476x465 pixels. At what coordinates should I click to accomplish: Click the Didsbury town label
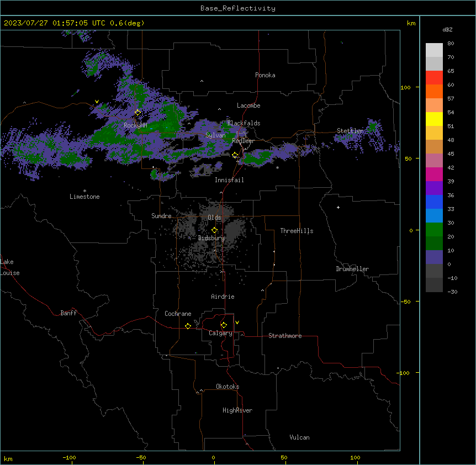pos(211,238)
